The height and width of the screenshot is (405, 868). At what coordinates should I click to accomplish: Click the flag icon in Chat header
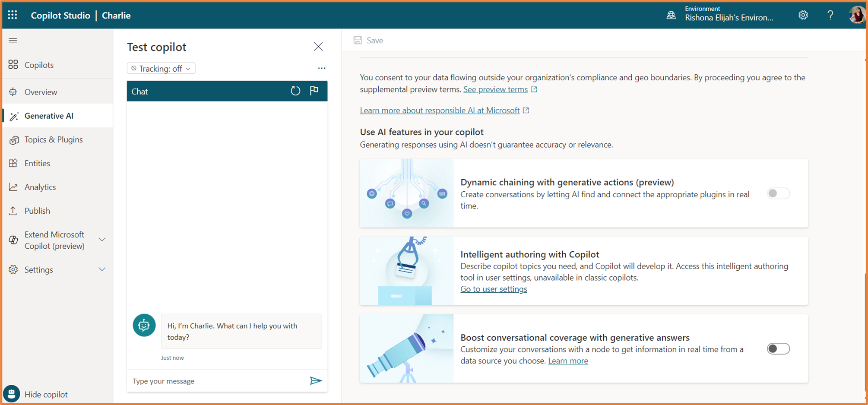tap(314, 91)
